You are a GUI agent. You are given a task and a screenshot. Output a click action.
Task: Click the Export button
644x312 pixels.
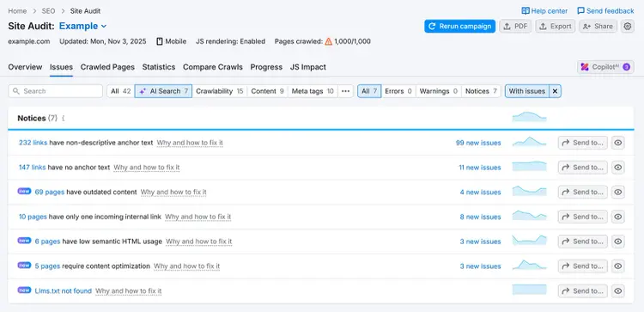click(556, 27)
